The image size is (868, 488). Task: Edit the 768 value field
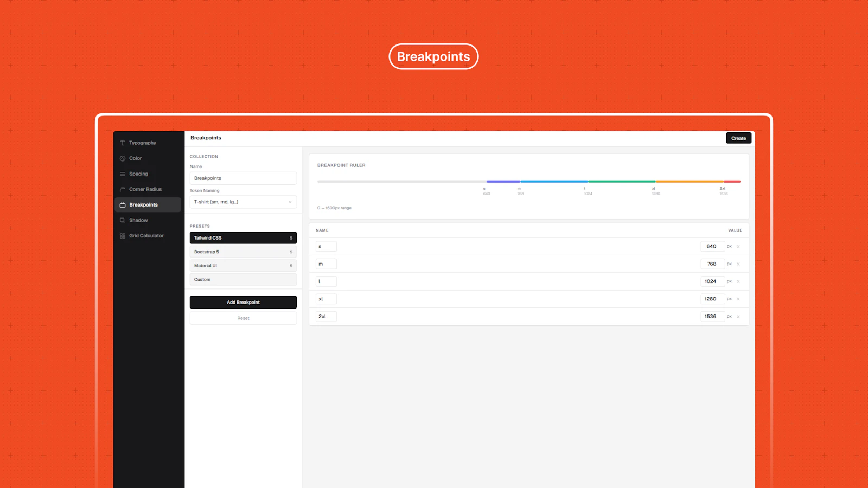coord(712,264)
